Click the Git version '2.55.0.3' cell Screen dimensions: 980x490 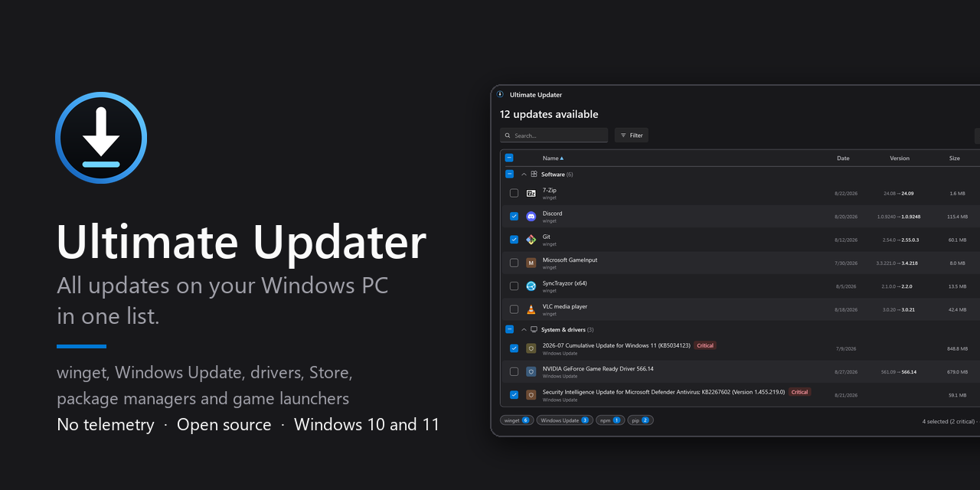click(x=910, y=240)
